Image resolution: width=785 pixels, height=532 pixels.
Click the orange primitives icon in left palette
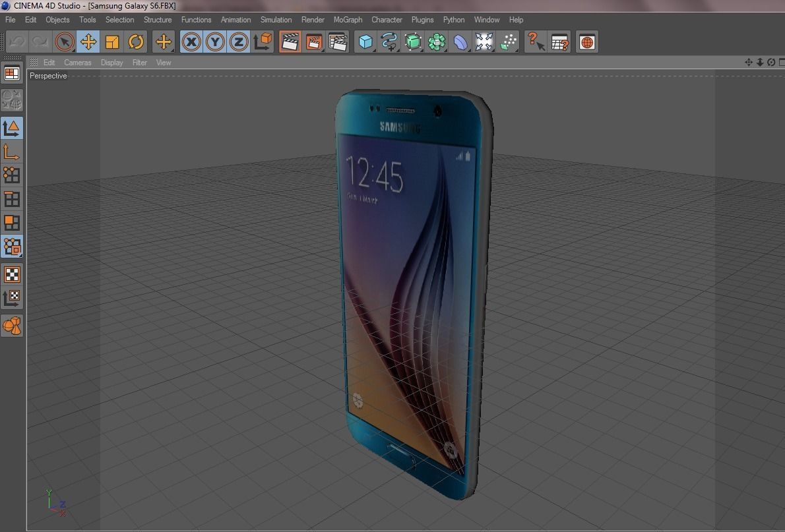tap(12, 326)
